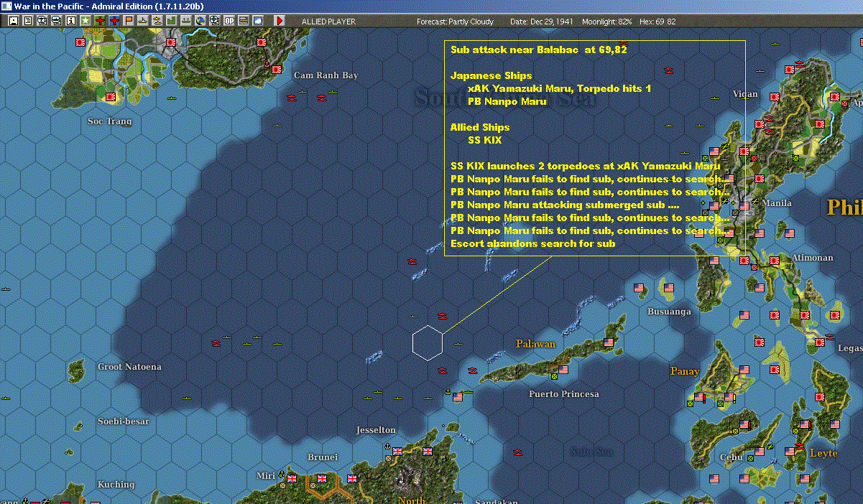
Task: Click the fourth toolbar icon with stacked planes
Action: coord(57,21)
